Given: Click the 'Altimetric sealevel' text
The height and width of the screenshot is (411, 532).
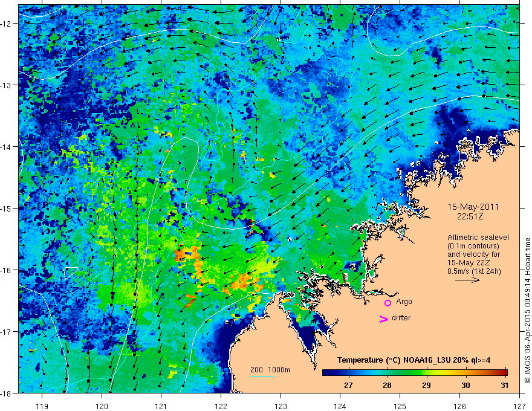Looking at the screenshot, I should [x=478, y=238].
